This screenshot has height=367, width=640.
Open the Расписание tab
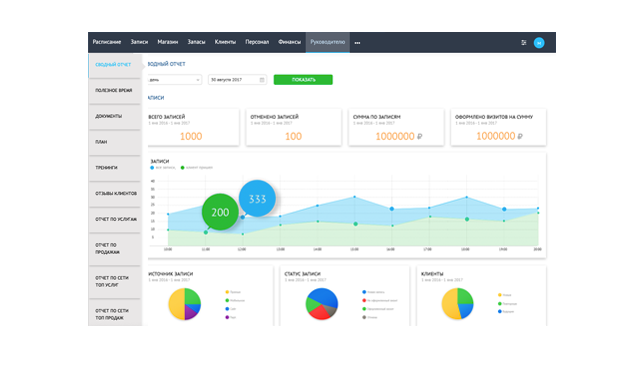click(x=107, y=42)
